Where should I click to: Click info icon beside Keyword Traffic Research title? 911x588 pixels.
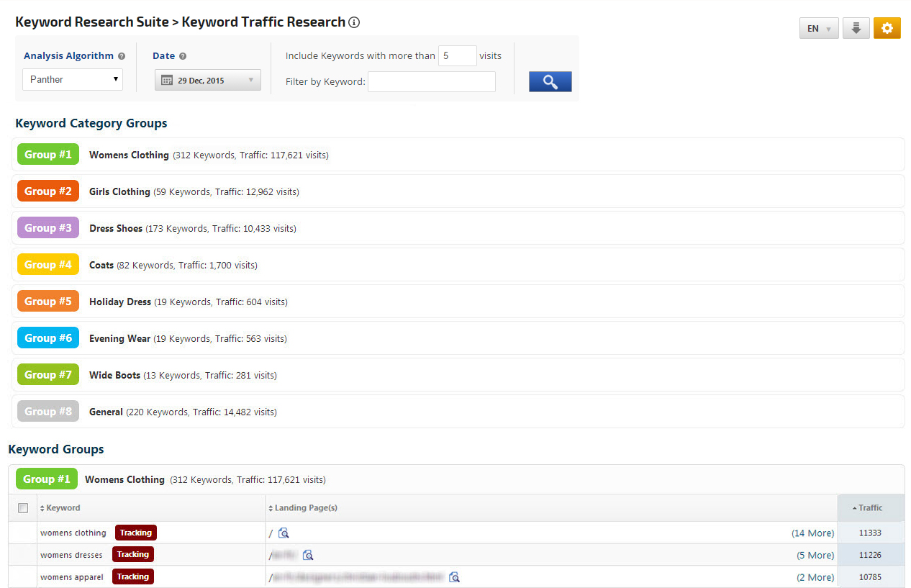click(354, 22)
